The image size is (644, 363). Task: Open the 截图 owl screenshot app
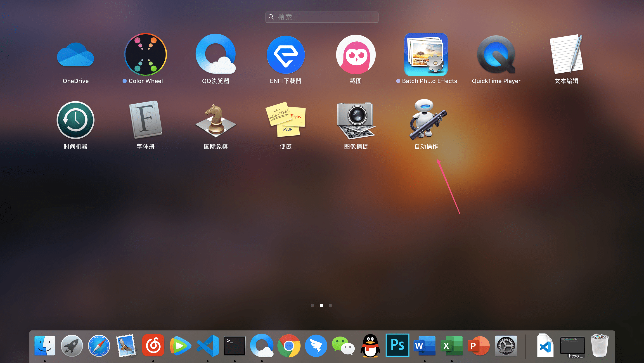(356, 55)
